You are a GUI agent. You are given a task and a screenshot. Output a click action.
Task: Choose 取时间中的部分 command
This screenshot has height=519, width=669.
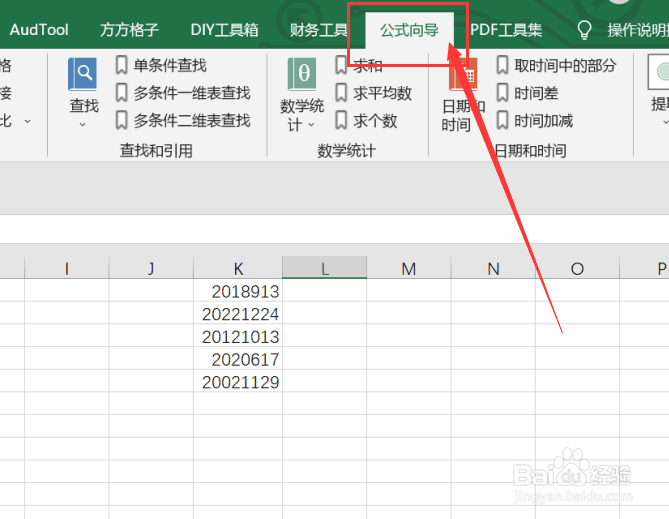[565, 65]
